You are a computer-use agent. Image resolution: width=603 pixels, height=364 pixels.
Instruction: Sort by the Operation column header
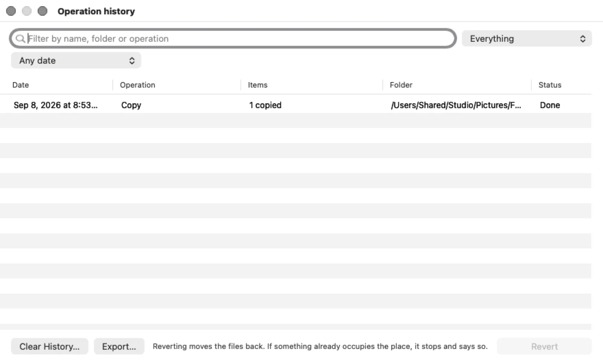pos(138,85)
